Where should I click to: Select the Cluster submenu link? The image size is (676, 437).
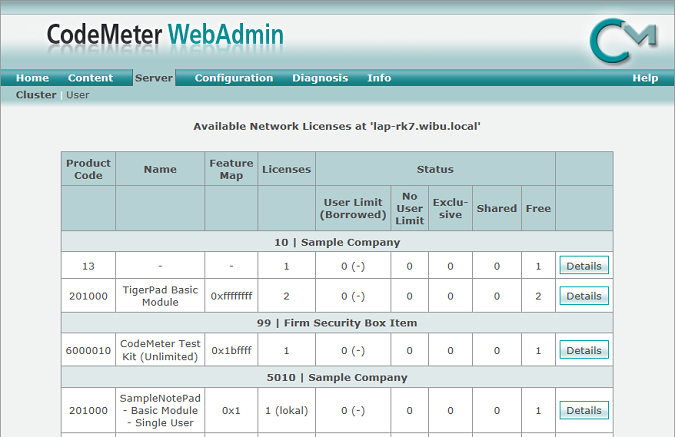[36, 95]
